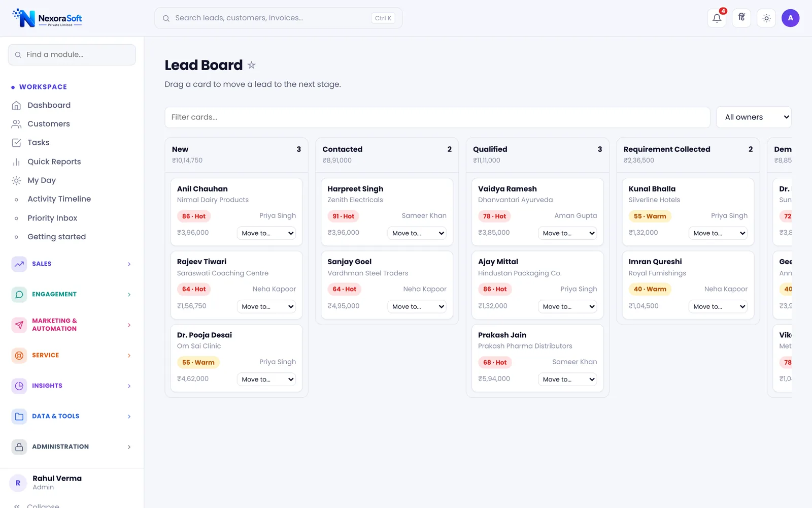Image resolution: width=812 pixels, height=508 pixels.
Task: Click the search magnifier icon in top bar
Action: tap(166, 18)
